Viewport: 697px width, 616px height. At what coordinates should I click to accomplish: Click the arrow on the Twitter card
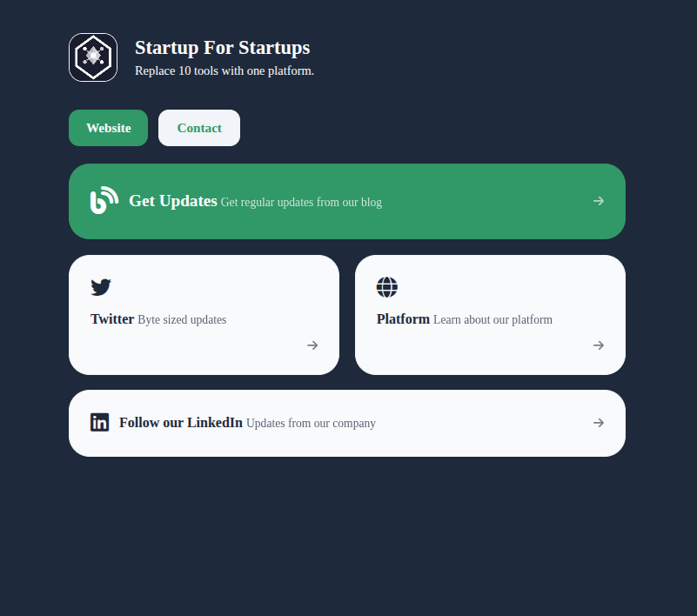(312, 345)
